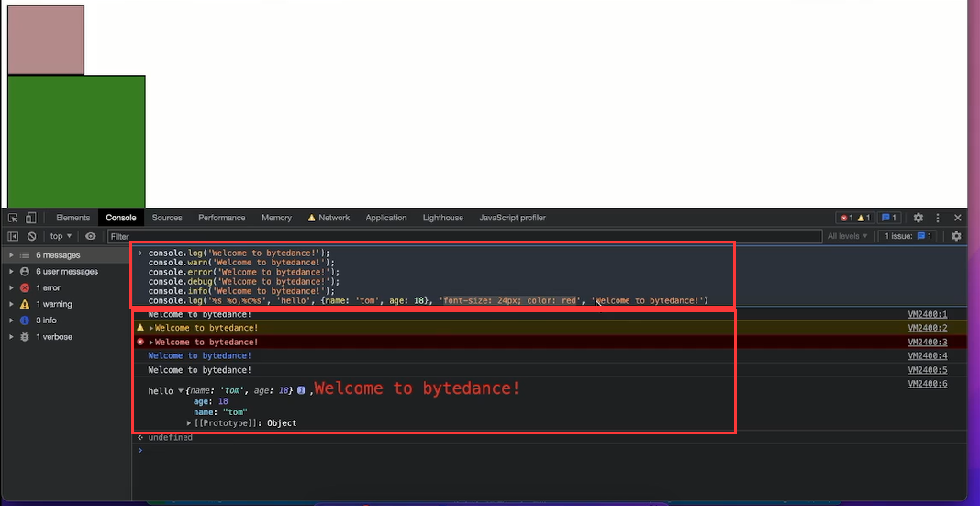Expand the [[Prototype]]: Object entry
The width and height of the screenshot is (980, 506).
pyautogui.click(x=189, y=423)
